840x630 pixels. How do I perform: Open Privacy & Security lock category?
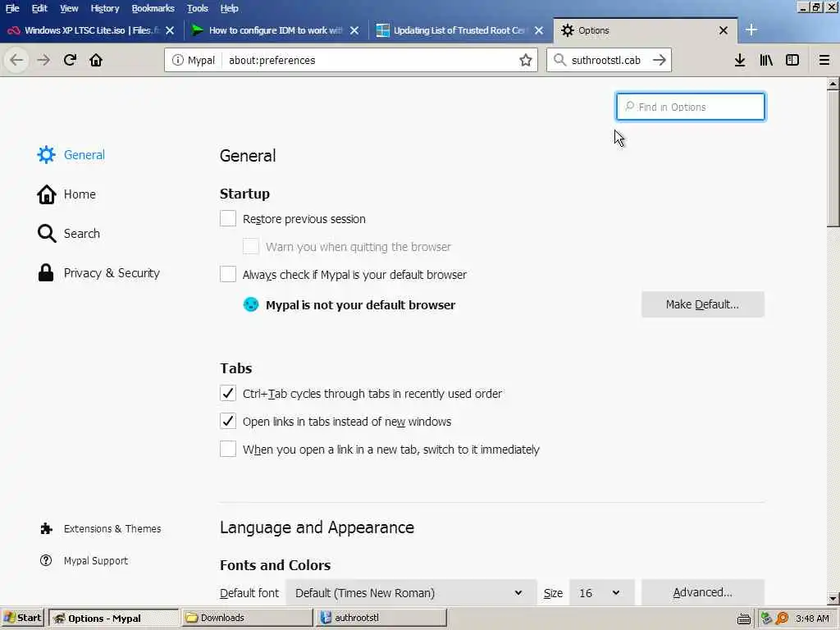click(x=98, y=273)
